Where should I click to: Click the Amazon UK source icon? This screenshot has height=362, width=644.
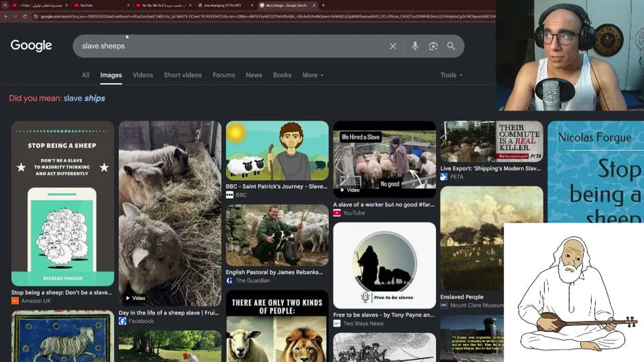[15, 301]
